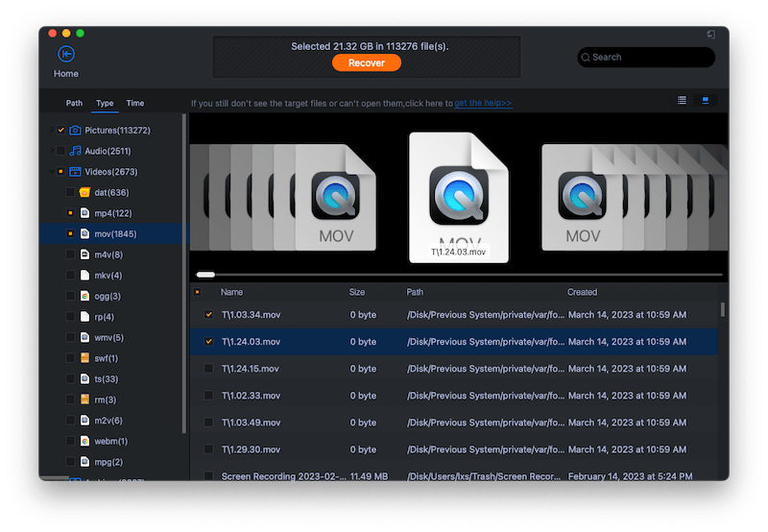
Task: Select the T\1.03.49.mov file row
Action: [x=453, y=423]
